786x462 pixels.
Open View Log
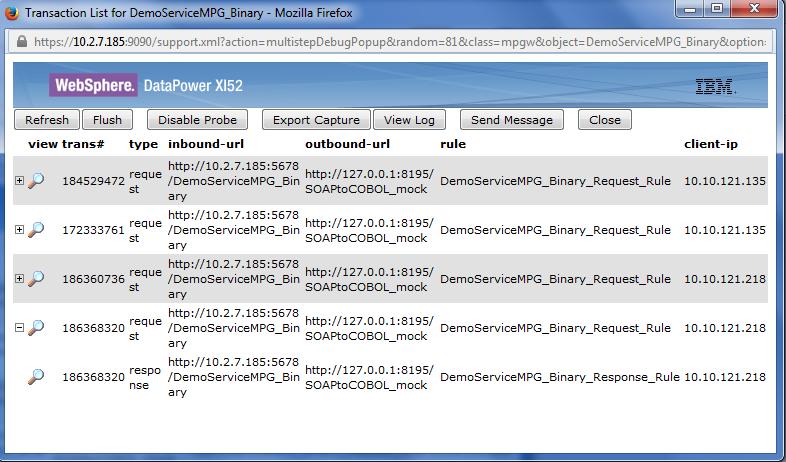click(409, 120)
